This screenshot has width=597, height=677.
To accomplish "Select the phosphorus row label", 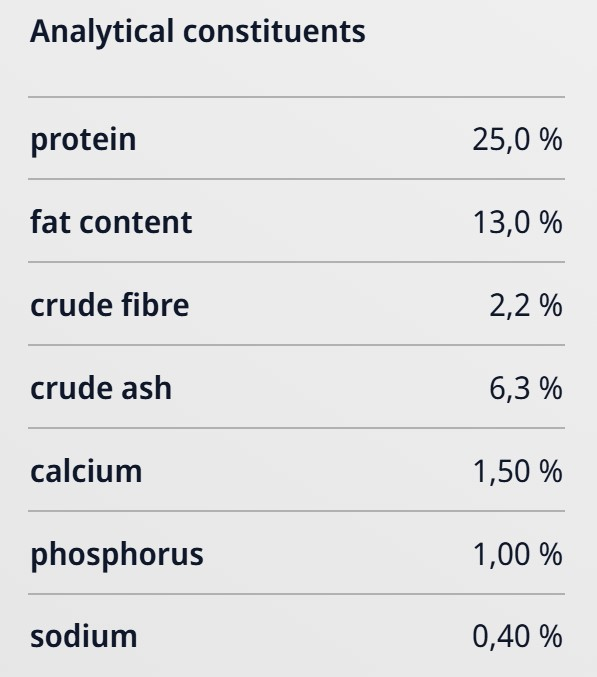I will [x=117, y=554].
